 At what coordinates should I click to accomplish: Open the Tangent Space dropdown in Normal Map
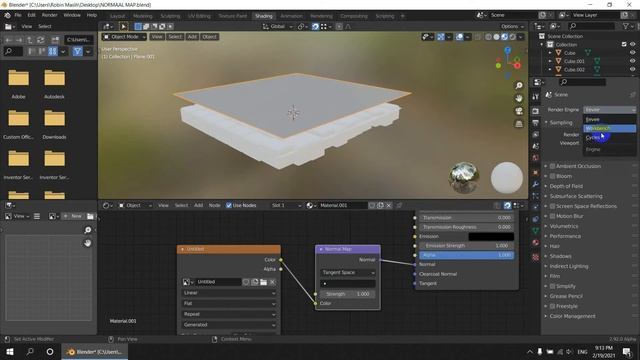348,272
